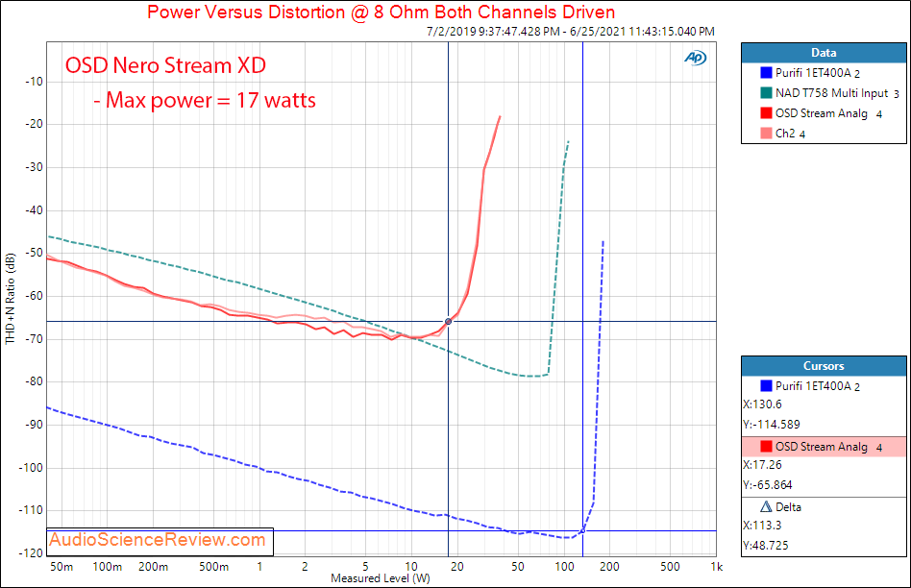Click the cursor marker on the blue Purifi curve

click(x=582, y=530)
